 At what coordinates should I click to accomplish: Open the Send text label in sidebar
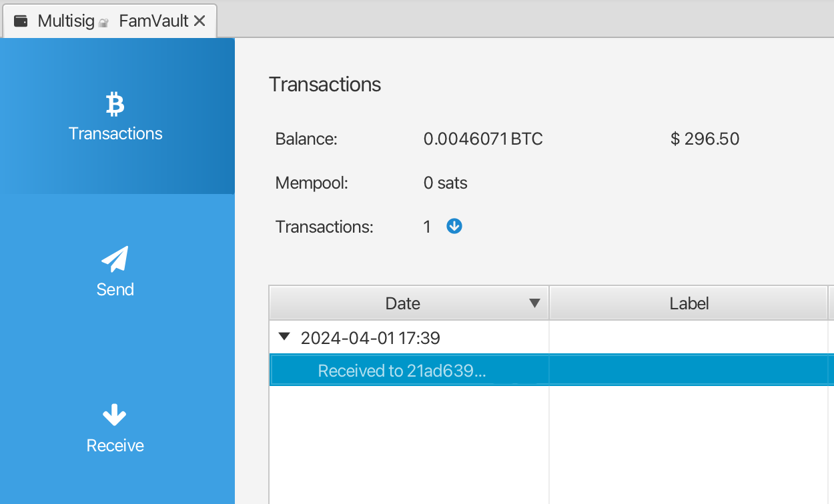[115, 289]
